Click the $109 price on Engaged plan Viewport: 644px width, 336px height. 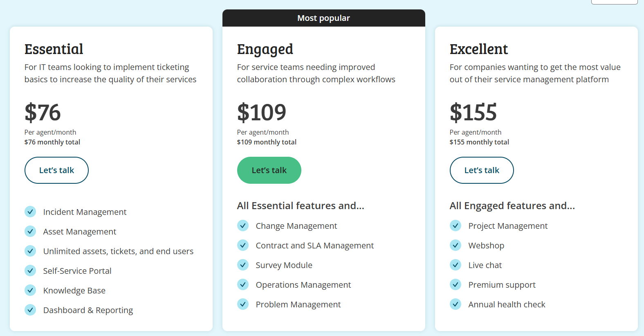262,112
